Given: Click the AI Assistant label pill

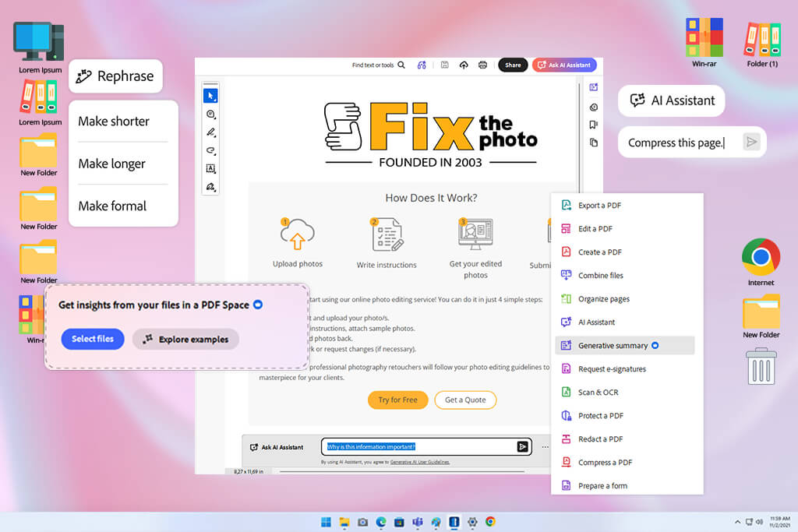Looking at the screenshot, I should (x=671, y=100).
